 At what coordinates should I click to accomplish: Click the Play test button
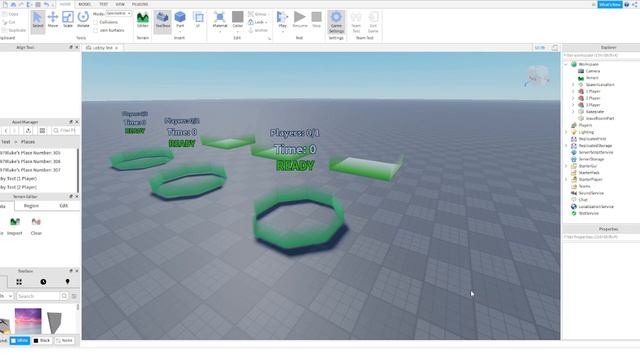pyautogui.click(x=282, y=20)
